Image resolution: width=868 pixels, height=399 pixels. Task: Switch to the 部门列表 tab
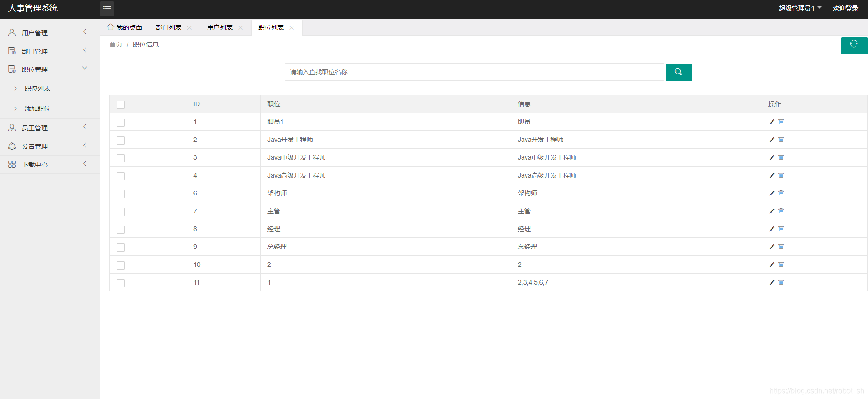[169, 27]
